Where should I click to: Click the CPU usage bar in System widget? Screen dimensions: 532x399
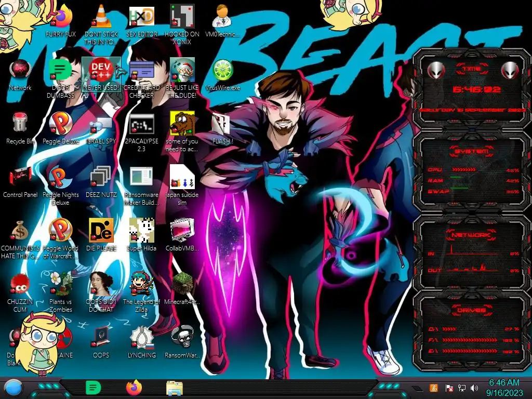[463, 169]
